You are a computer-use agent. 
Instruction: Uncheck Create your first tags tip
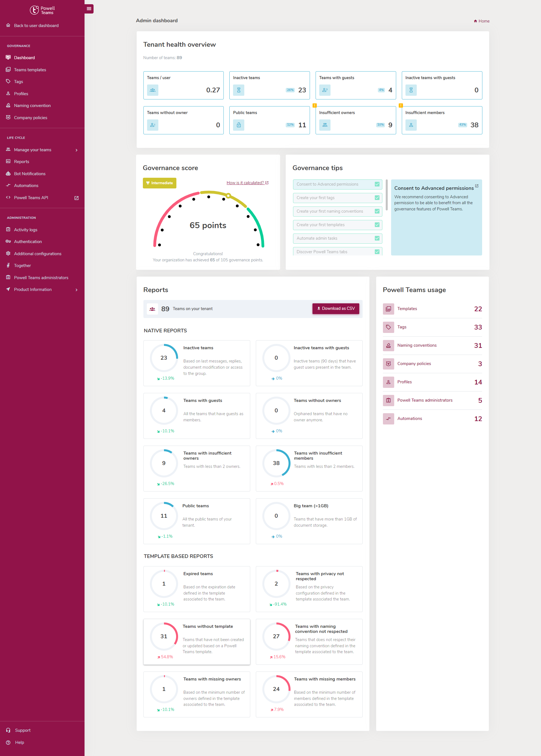pyautogui.click(x=377, y=198)
